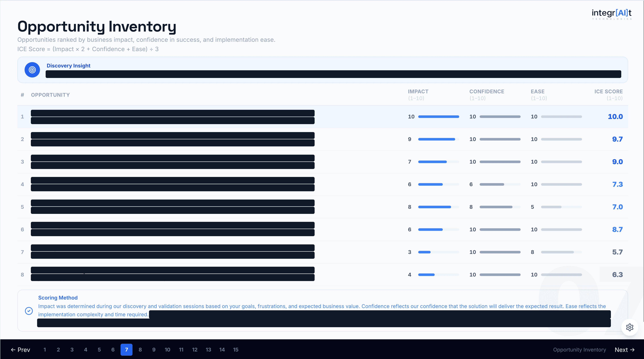Jump to page 12
The width and height of the screenshot is (644, 359).
click(195, 349)
